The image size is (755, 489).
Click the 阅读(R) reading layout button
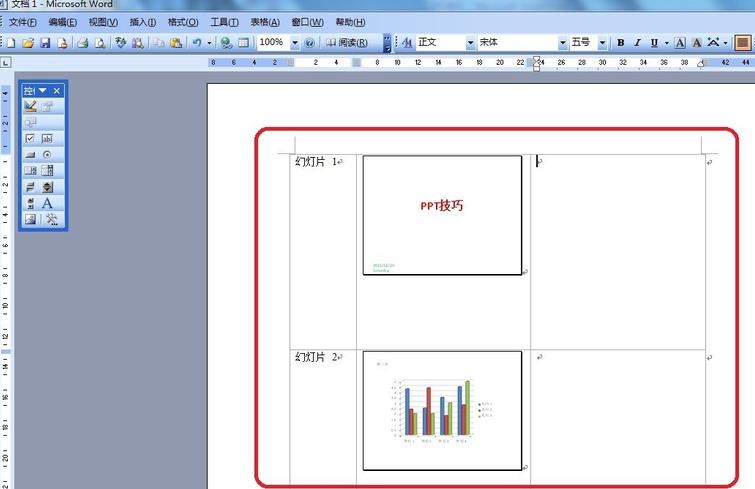(347, 43)
